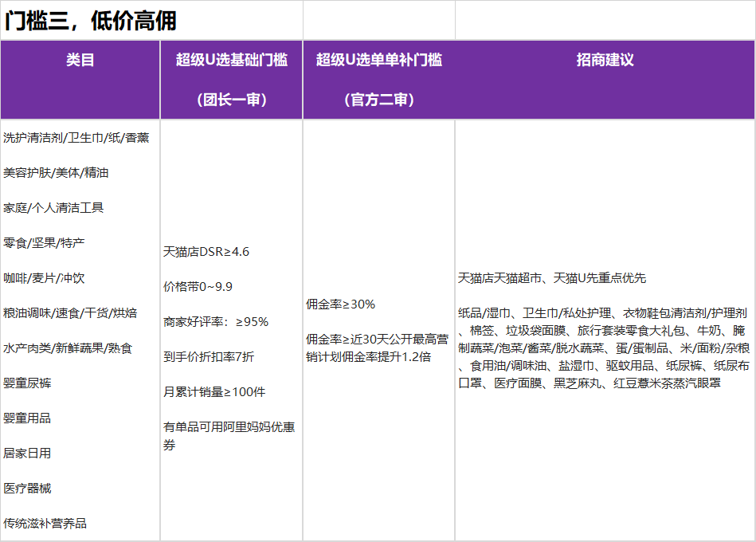Image resolution: width=756 pixels, height=542 pixels.
Task: Select the 零食/坚果/特产 category
Action: [x=44, y=243]
